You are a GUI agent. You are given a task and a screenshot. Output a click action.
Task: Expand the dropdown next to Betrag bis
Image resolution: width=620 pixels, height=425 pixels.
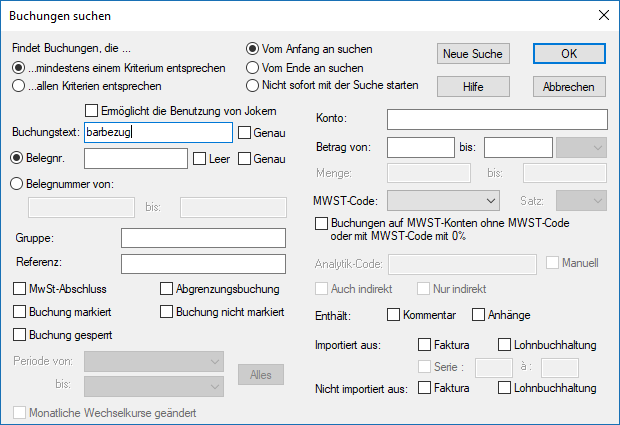point(581,147)
